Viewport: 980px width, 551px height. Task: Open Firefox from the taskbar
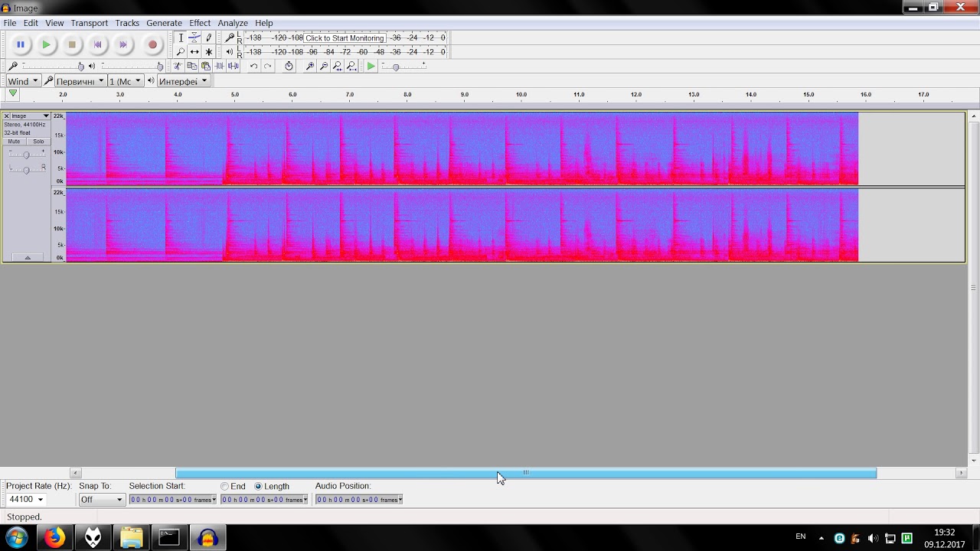54,537
